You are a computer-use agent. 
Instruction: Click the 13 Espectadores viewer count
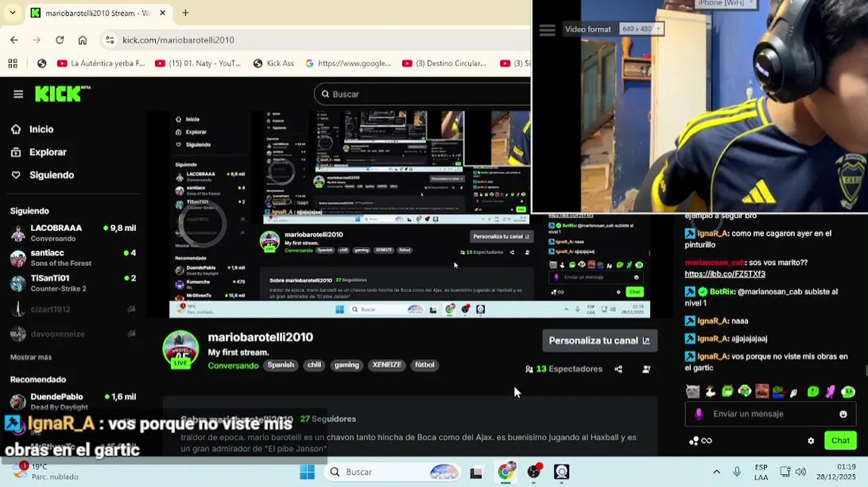point(564,369)
